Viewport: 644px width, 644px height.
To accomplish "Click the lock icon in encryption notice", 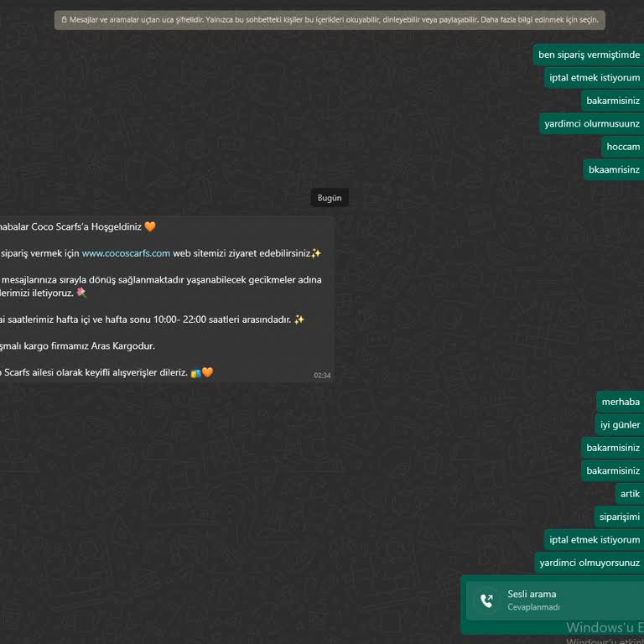I will pyautogui.click(x=64, y=19).
